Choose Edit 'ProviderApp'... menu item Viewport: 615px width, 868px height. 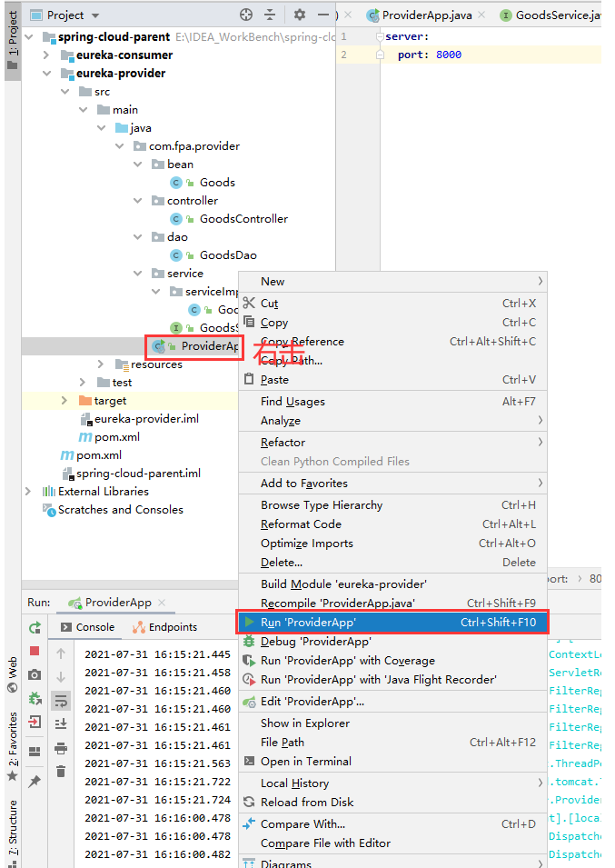click(x=392, y=702)
